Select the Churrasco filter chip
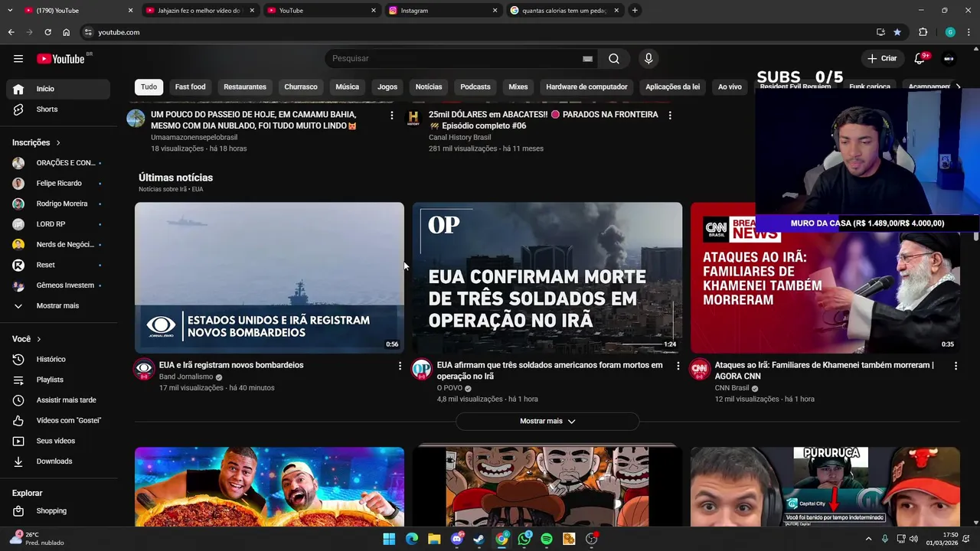The image size is (980, 551). pyautogui.click(x=301, y=87)
